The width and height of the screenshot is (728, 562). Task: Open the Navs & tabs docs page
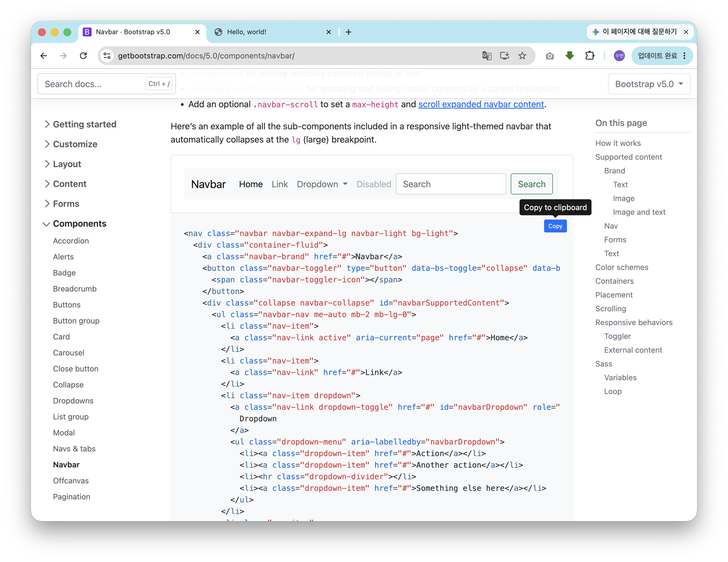pyautogui.click(x=74, y=449)
